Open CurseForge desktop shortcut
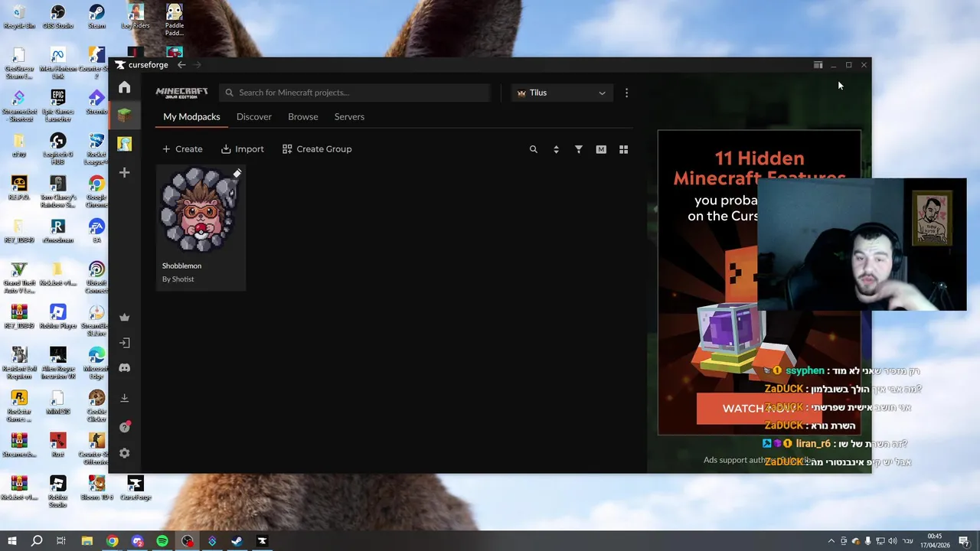Screen dimensions: 980x551 (136, 488)
